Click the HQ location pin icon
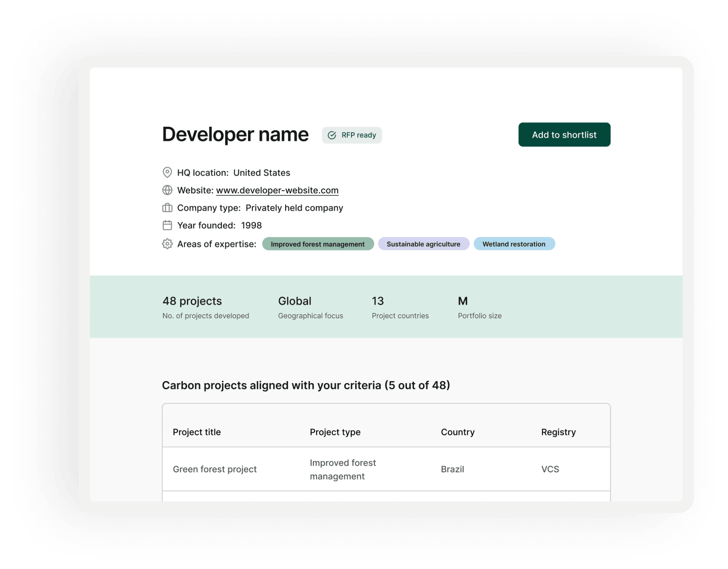 [x=167, y=173]
